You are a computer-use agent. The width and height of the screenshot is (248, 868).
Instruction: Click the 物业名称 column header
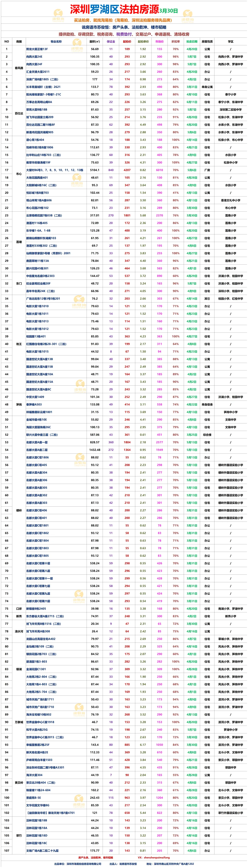point(56,41)
